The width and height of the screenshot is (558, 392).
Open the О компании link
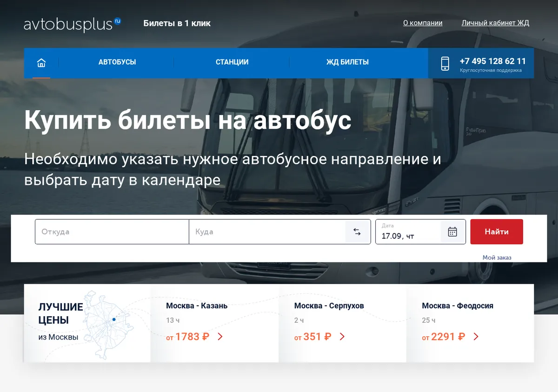pyautogui.click(x=423, y=23)
